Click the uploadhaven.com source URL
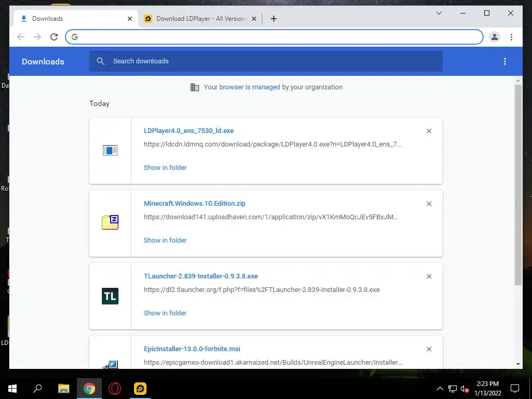532x399 pixels. point(271,217)
